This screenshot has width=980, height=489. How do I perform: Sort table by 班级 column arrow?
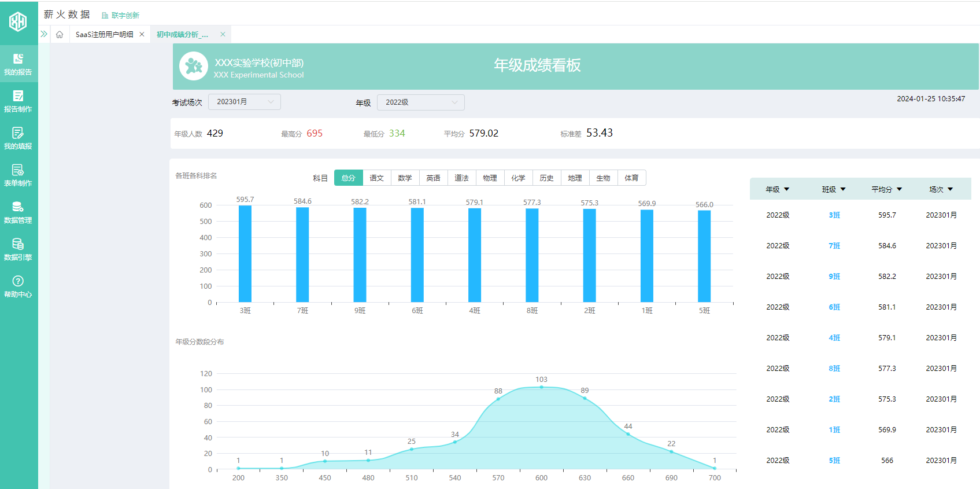click(x=843, y=189)
